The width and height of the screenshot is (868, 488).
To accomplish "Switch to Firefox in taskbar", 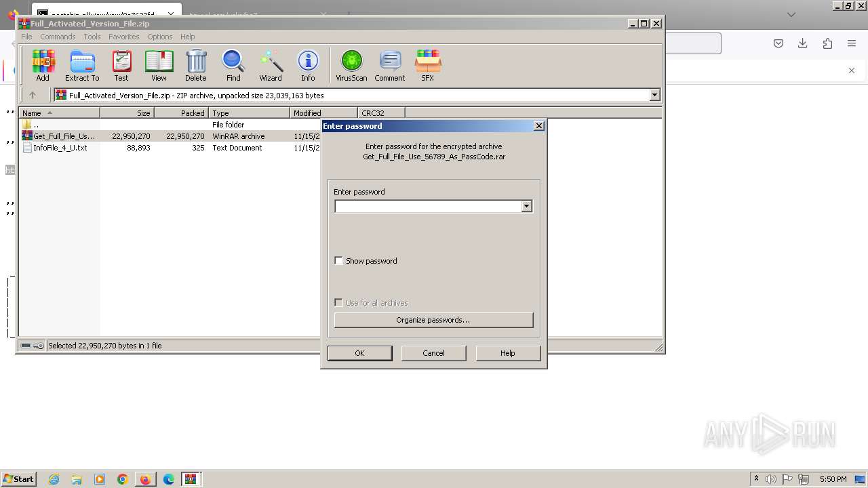I will click(146, 479).
